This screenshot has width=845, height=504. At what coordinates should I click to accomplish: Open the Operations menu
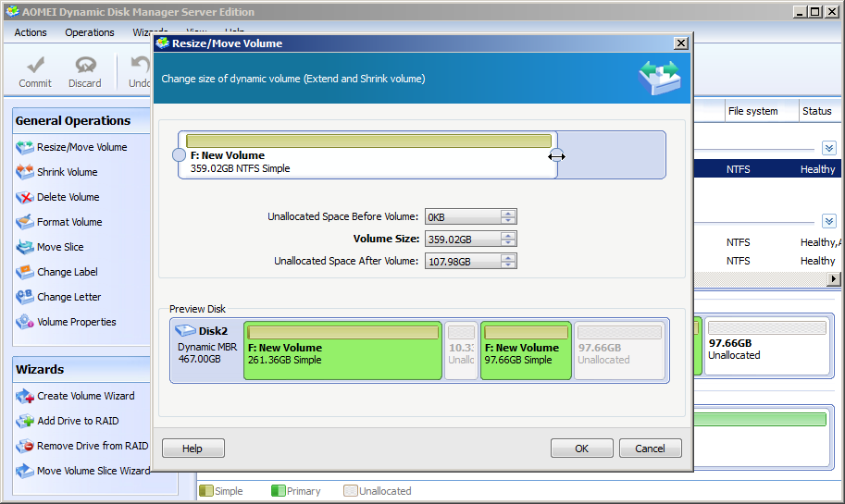(x=90, y=32)
